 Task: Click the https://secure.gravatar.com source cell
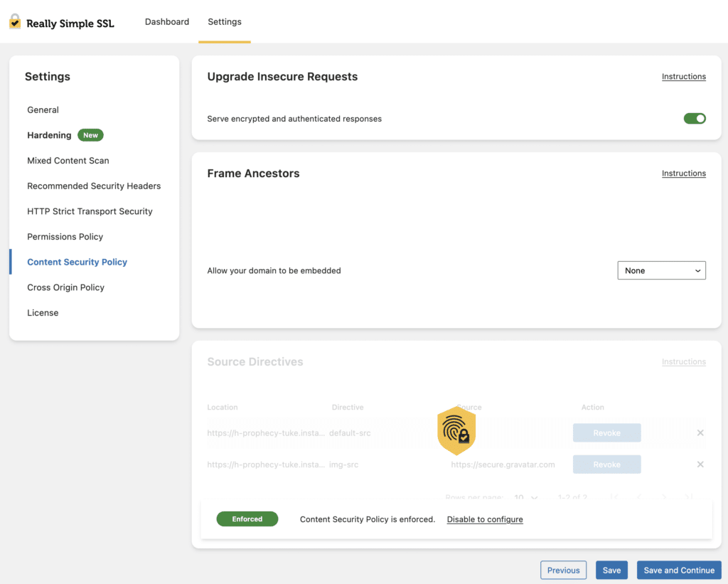pos(503,464)
